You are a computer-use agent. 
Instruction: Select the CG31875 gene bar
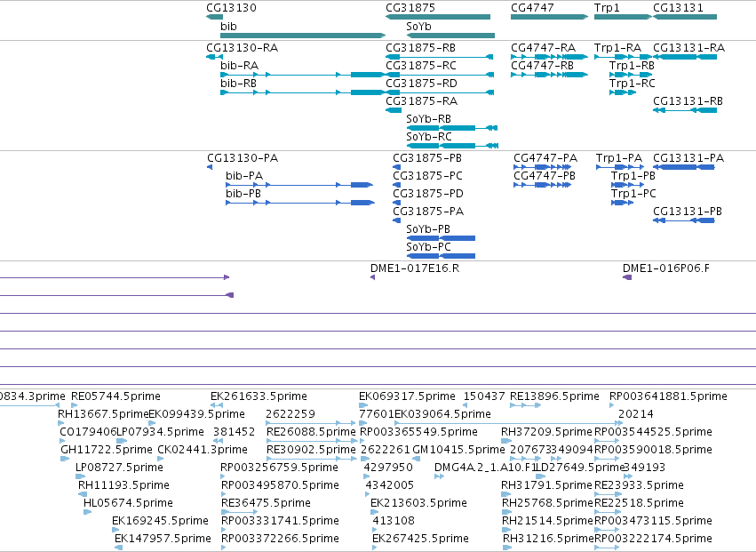point(438,17)
